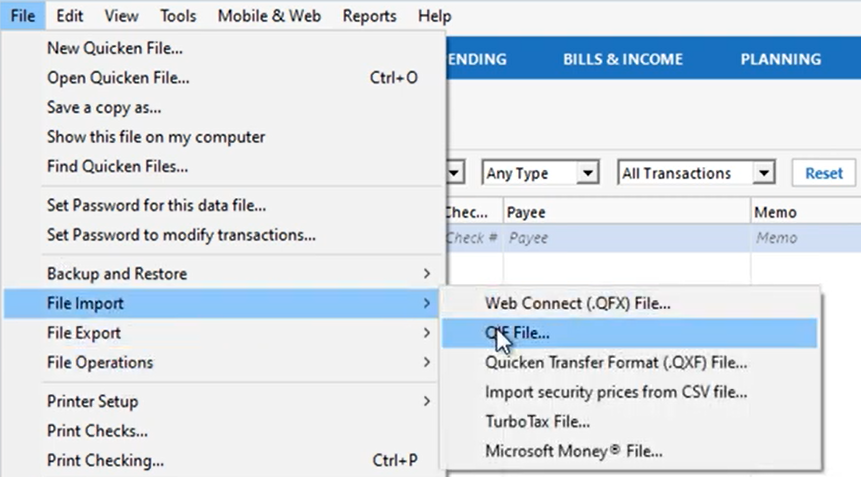Expand the File Operations submenu
The height and width of the screenshot is (477, 861).
[x=223, y=363]
